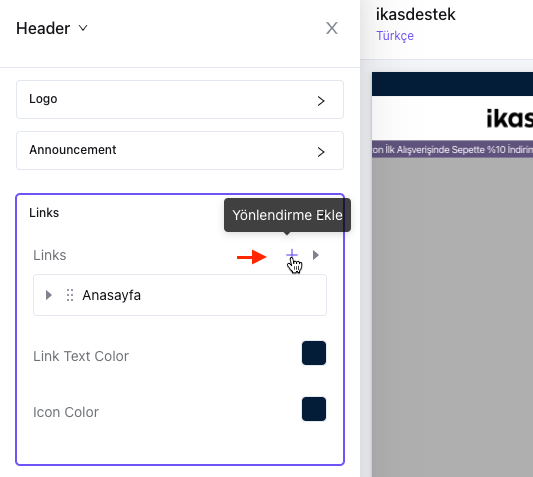The height and width of the screenshot is (477, 533).
Task: Click the Announcement row chevron arrow
Action: [x=321, y=152]
